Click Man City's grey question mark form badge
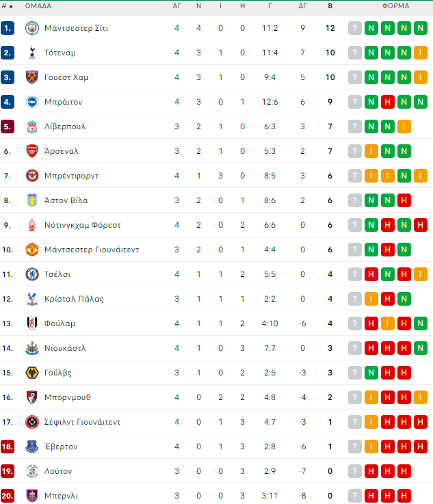Viewport: 433px width, 504px height. [355, 28]
